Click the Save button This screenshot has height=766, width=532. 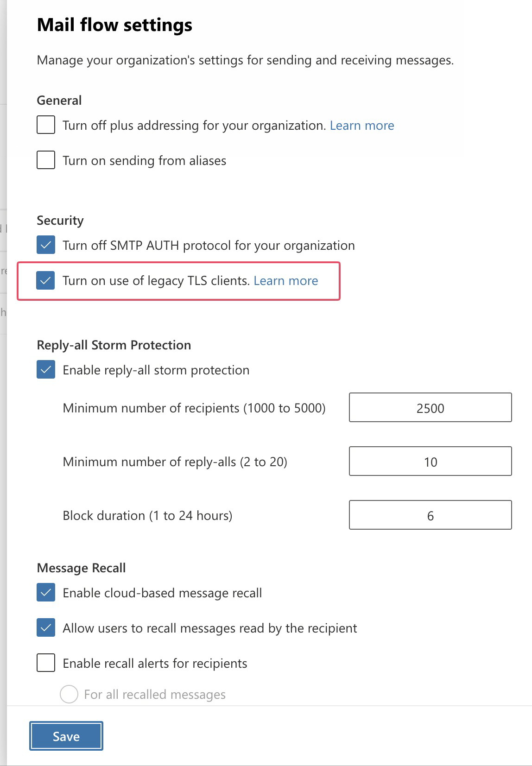coord(66,736)
